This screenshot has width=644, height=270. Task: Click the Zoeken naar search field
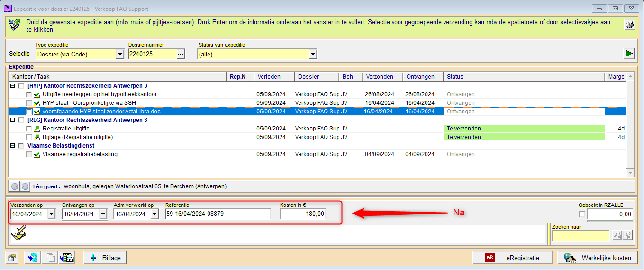click(581, 235)
